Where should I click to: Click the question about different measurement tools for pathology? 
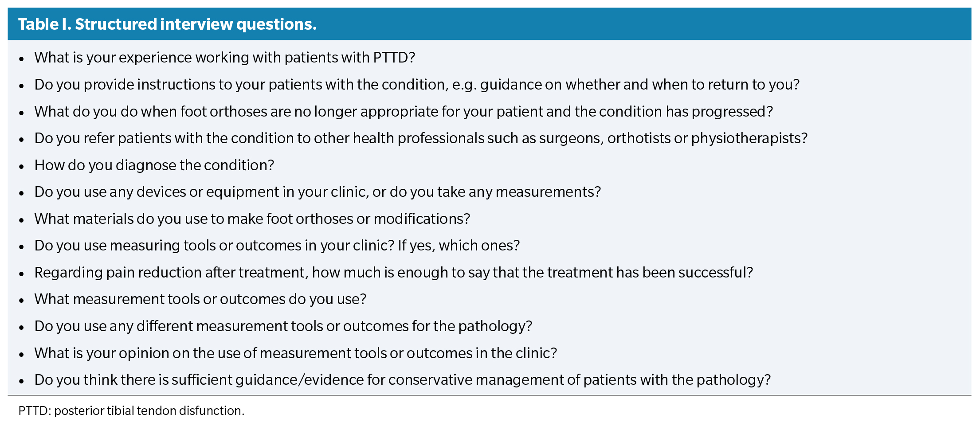(283, 326)
